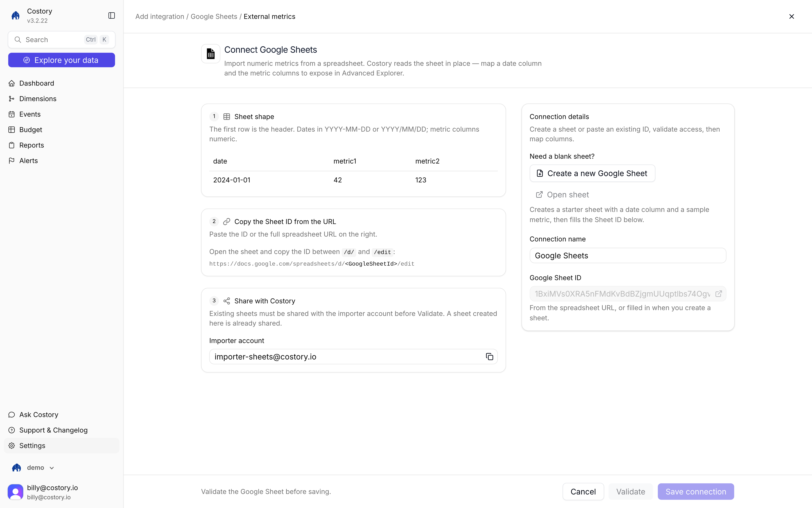812x508 pixels.
Task: Click the search magnifier icon
Action: pyautogui.click(x=18, y=40)
